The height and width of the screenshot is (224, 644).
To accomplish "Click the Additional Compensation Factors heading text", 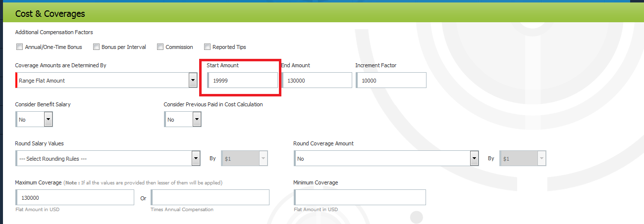I will coord(54,32).
